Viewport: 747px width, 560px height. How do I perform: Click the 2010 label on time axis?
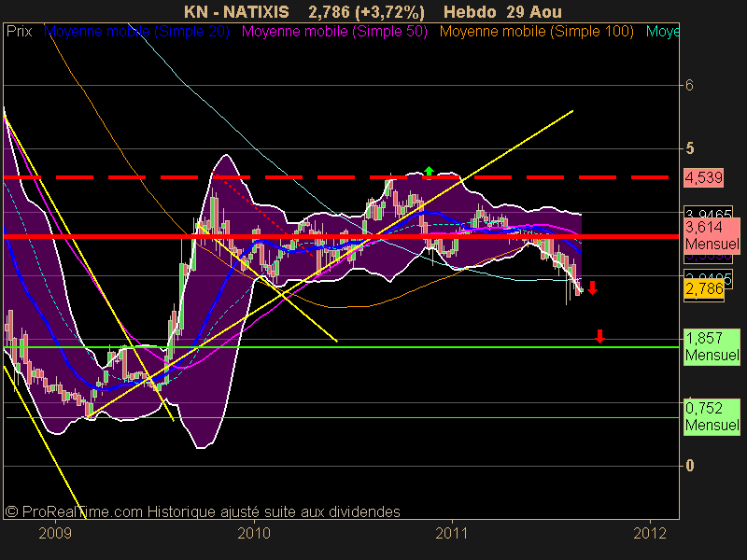pos(254,533)
